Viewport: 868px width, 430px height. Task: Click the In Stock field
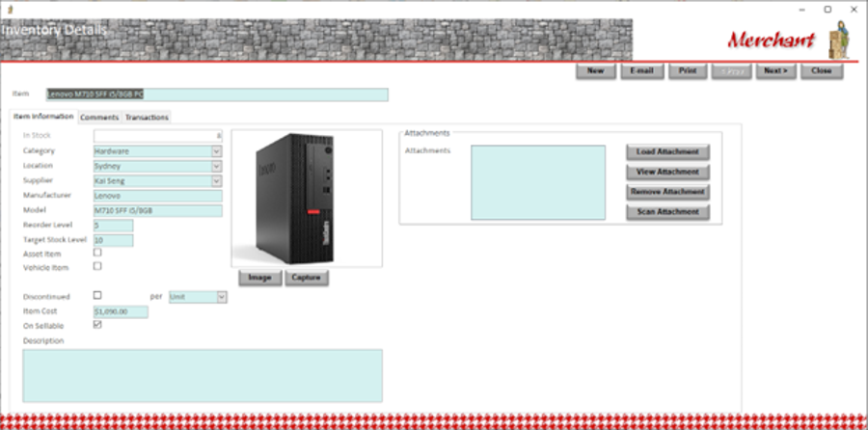coord(158,136)
